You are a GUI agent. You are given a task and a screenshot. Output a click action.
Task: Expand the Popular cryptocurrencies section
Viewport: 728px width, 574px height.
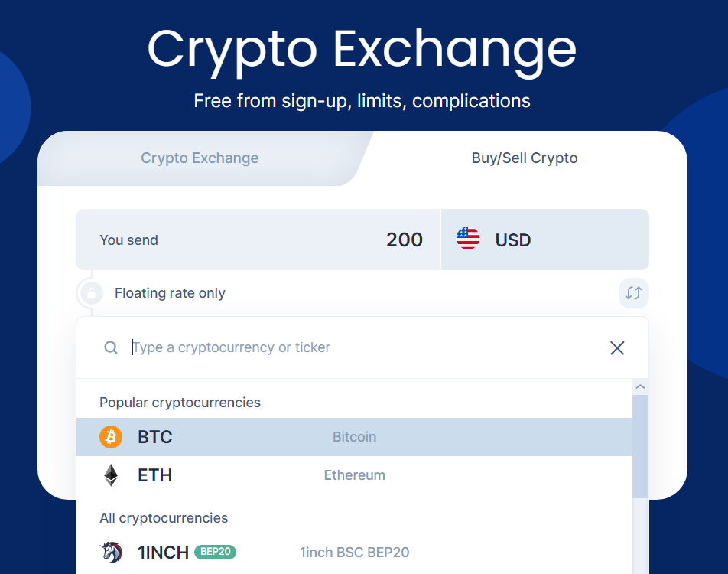coord(181,402)
